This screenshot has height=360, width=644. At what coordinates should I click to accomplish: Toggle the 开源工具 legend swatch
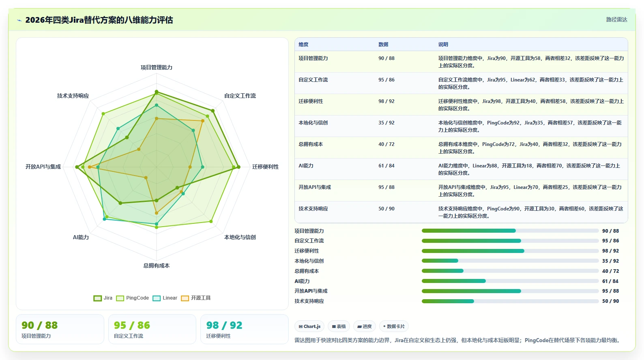click(185, 298)
